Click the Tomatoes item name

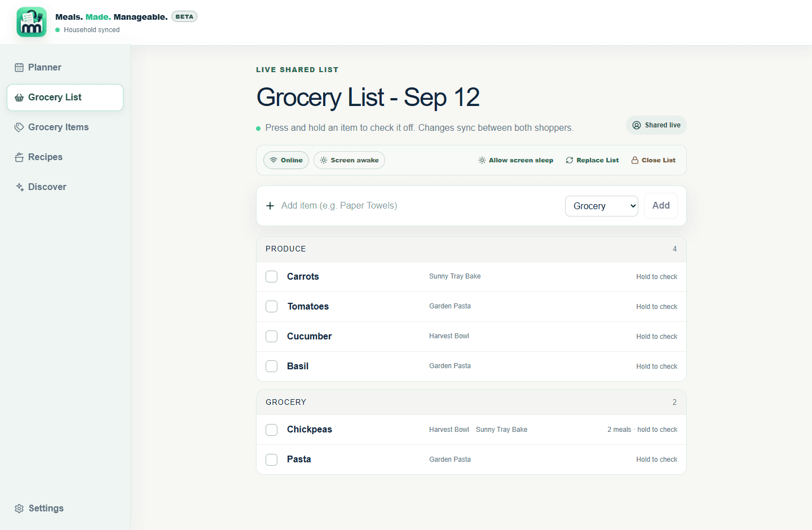point(308,307)
